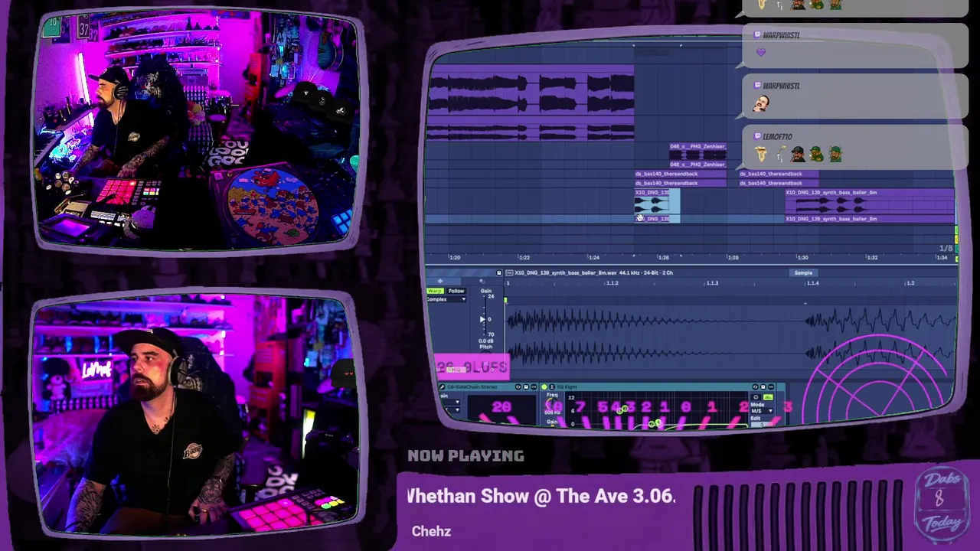Open the lower C6-SideChain dropdown
This screenshot has width=980, height=551.
pos(452,410)
